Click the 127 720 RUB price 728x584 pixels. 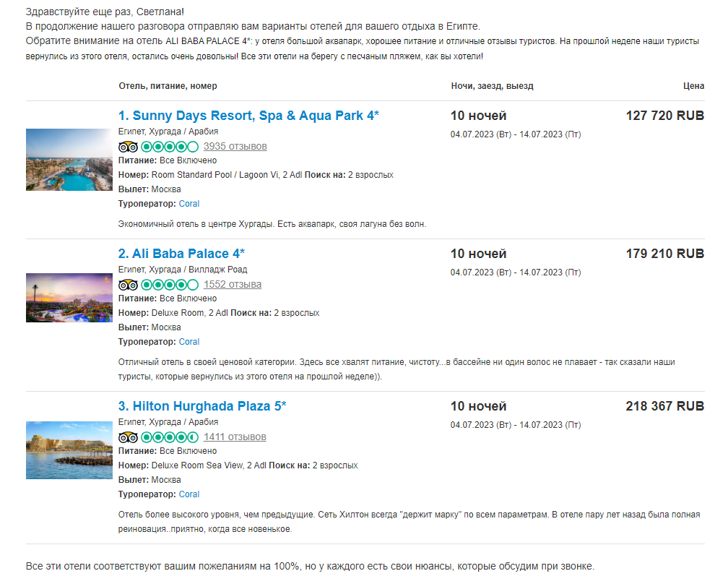coord(665,116)
